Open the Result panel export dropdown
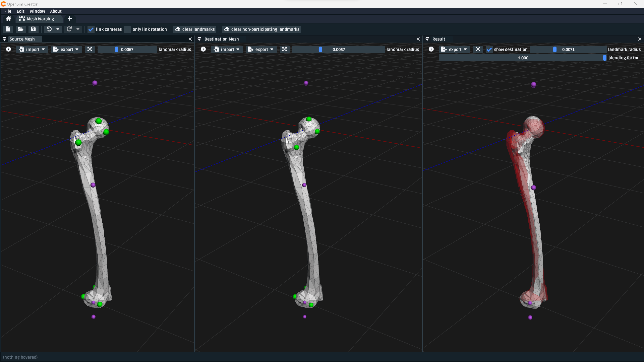Screen dimensions: 644x362 pos(454,49)
